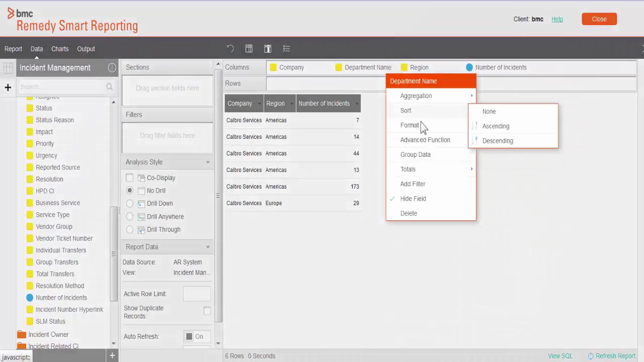Select the Drill Down radio button
The height and width of the screenshot is (362, 644).
130,204
